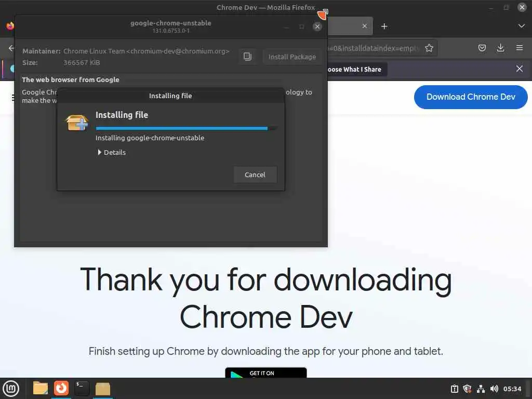Click the size value 366567 KiB

click(x=82, y=62)
